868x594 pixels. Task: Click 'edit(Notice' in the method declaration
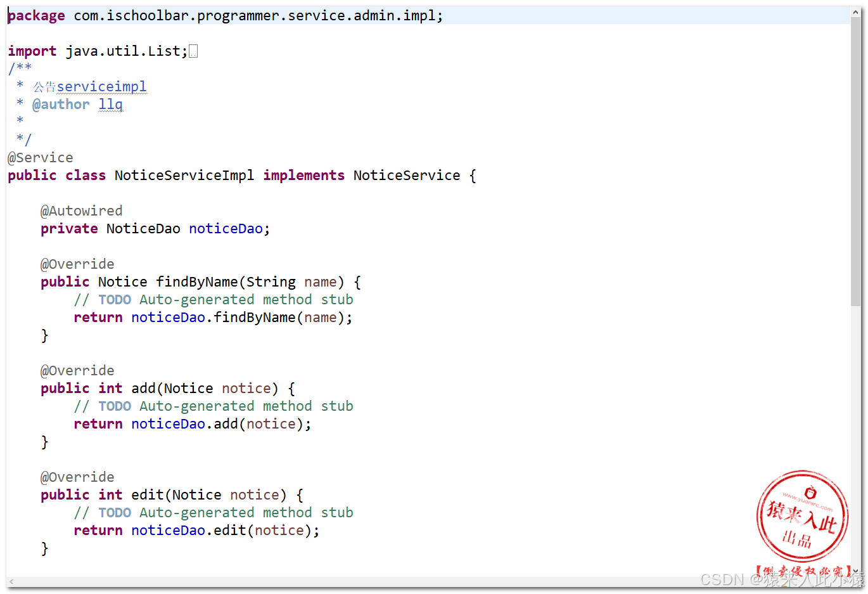176,495
